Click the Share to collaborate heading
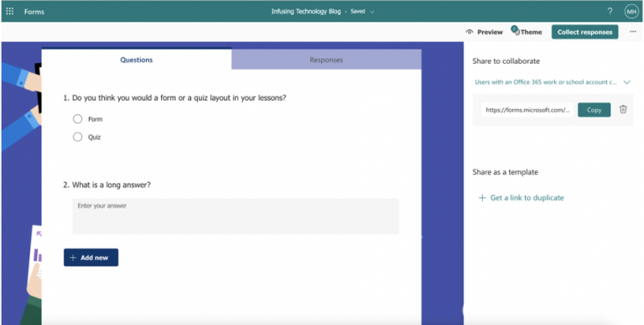This screenshot has width=644, height=325. 506,61
